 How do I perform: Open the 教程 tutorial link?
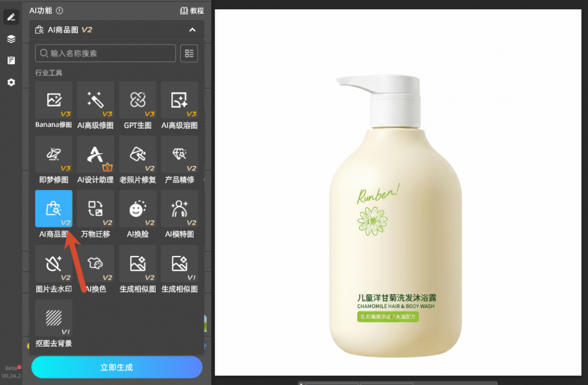[192, 10]
